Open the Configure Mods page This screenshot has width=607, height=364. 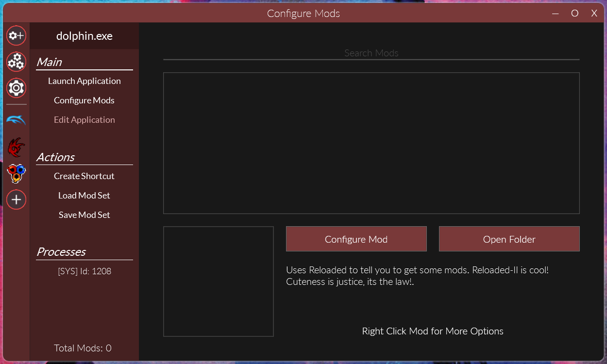coord(84,100)
